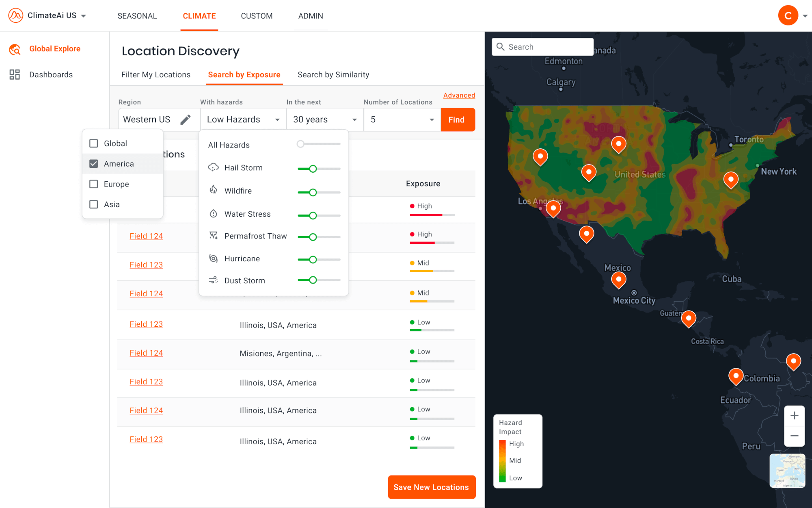Enable the Europe region checkbox
This screenshot has height=508, width=812.
point(94,184)
